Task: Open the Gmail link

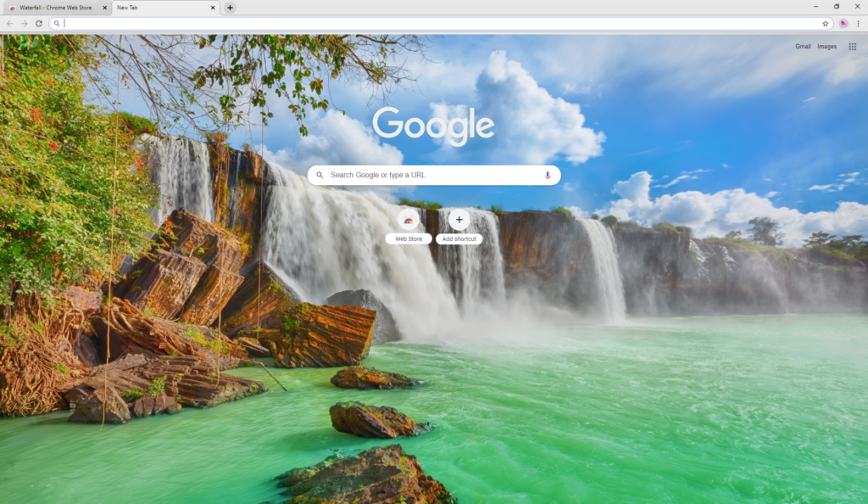Action: (x=803, y=47)
